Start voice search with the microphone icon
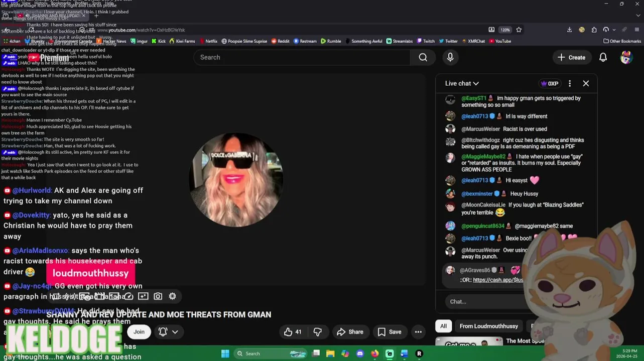Screen dimensions: 644x361 pyautogui.click(x=450, y=57)
